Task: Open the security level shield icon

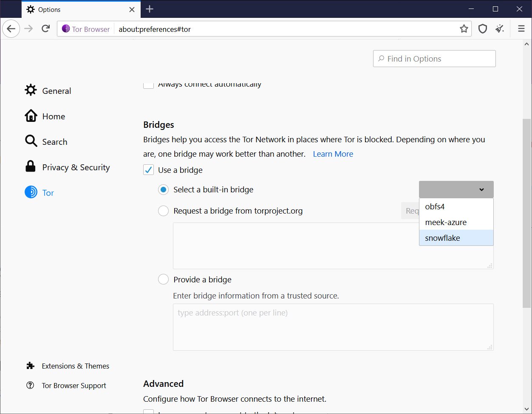Action: pos(482,29)
